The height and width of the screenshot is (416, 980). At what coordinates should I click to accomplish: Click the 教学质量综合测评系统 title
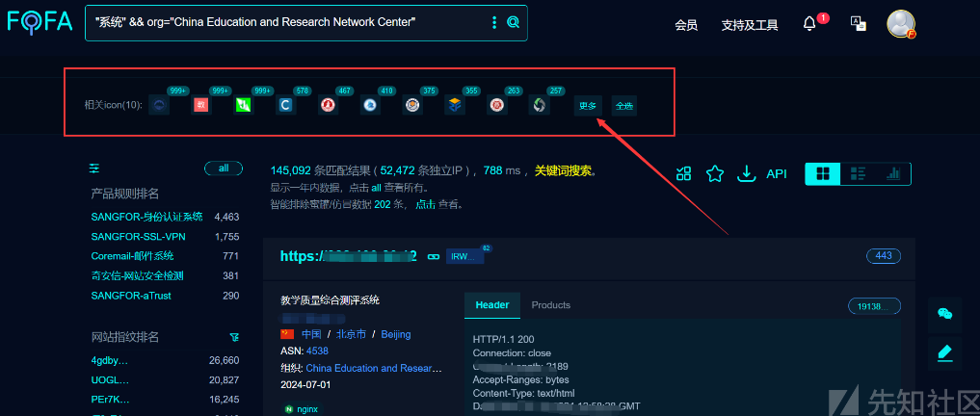[330, 300]
